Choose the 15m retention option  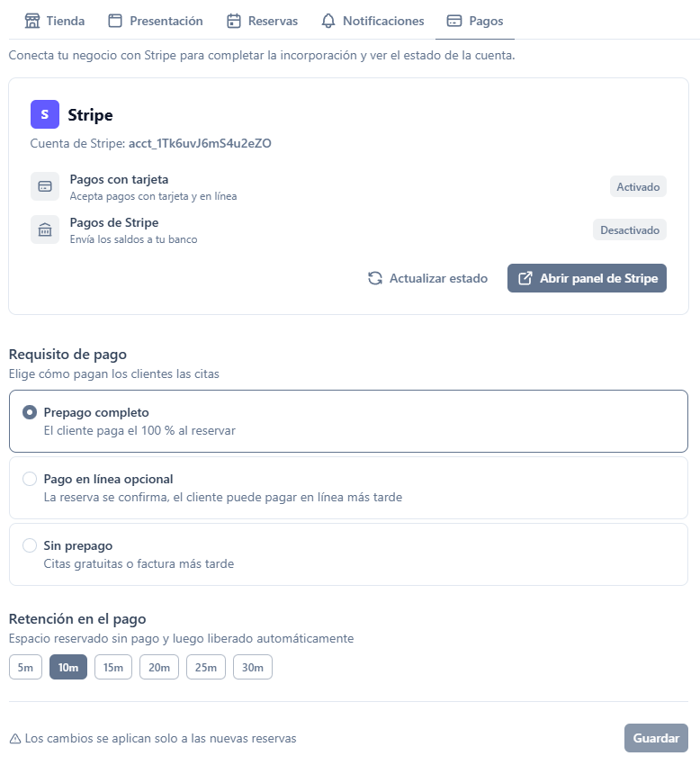tap(113, 667)
